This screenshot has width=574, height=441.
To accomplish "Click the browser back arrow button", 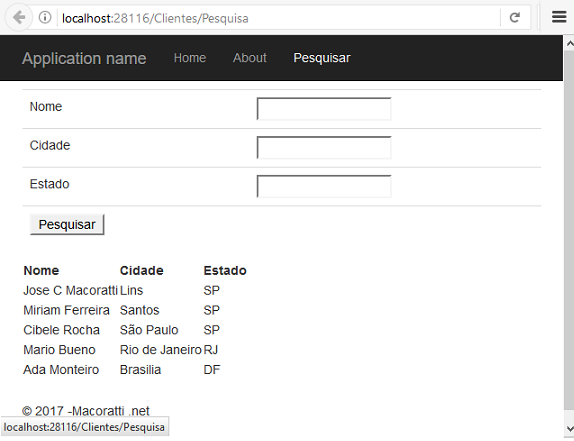I will tap(18, 17).
